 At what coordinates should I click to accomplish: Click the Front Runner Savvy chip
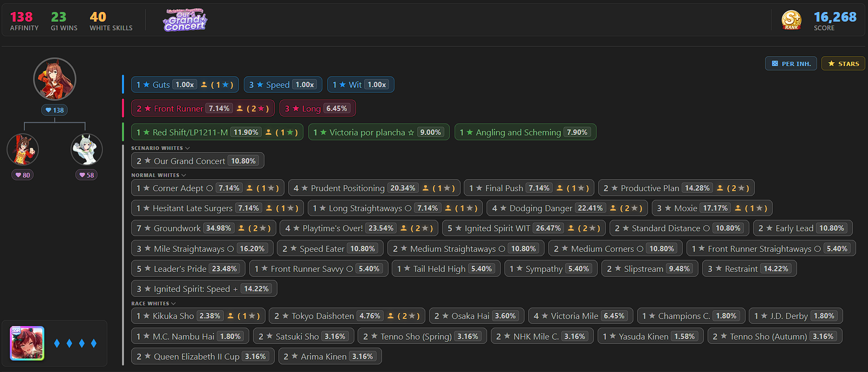(x=319, y=269)
